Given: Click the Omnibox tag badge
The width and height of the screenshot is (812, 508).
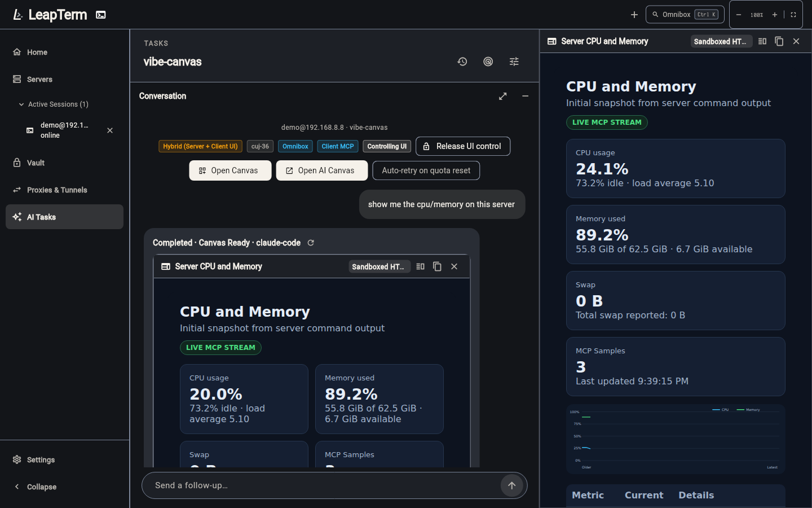Looking at the screenshot, I should tap(295, 146).
